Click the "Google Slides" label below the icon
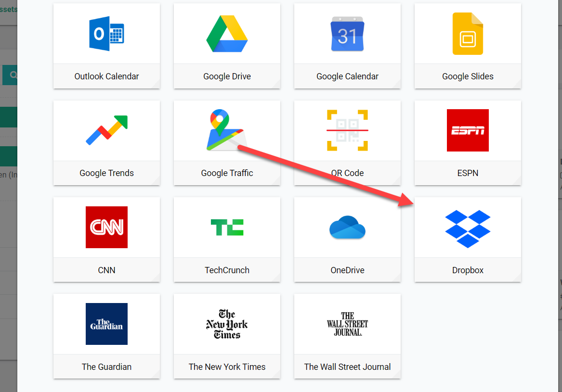The width and height of the screenshot is (562, 392). (x=468, y=76)
